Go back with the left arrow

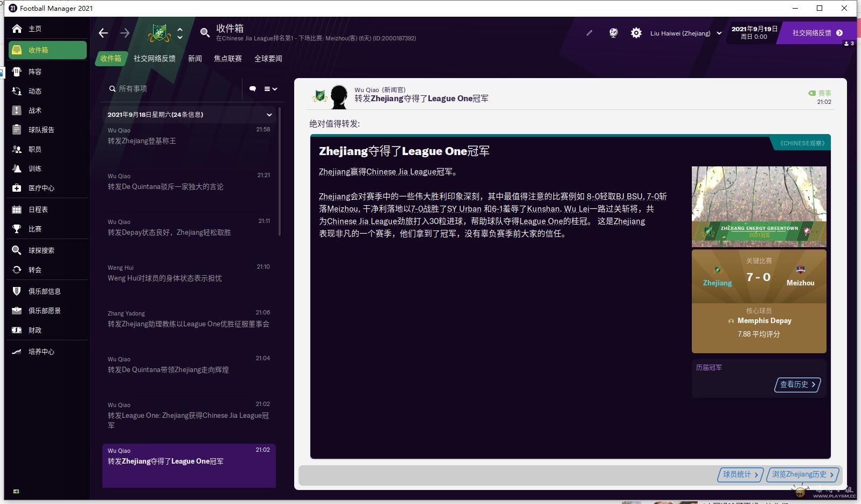pos(103,33)
